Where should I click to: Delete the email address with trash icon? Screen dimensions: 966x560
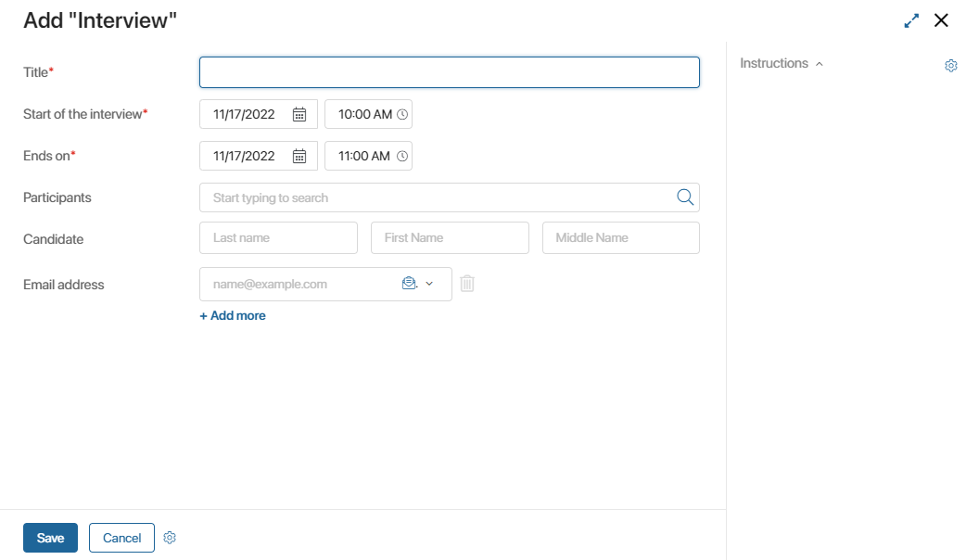[x=467, y=284]
